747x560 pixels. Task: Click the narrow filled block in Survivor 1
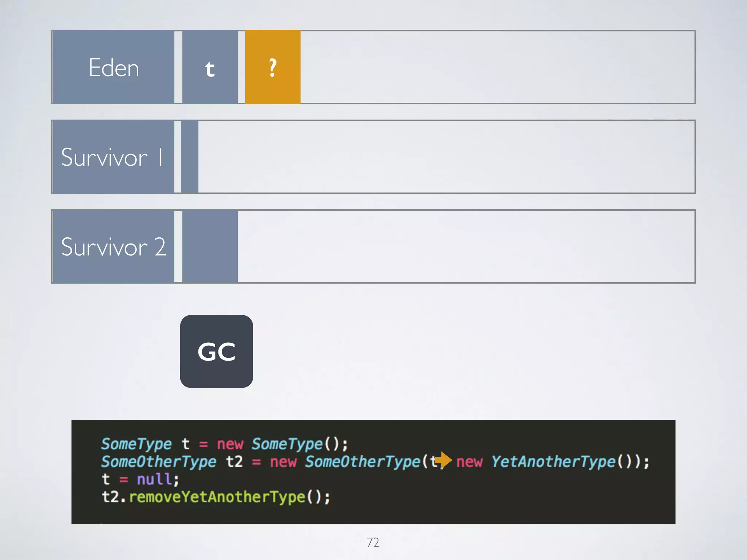click(x=190, y=157)
